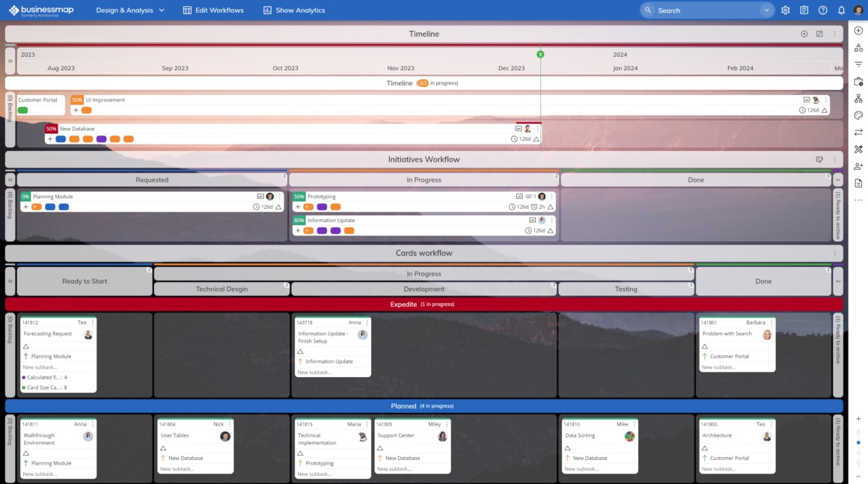Click the boards clipboard icon in top bar
The width and height of the screenshot is (868, 484).
click(x=804, y=10)
